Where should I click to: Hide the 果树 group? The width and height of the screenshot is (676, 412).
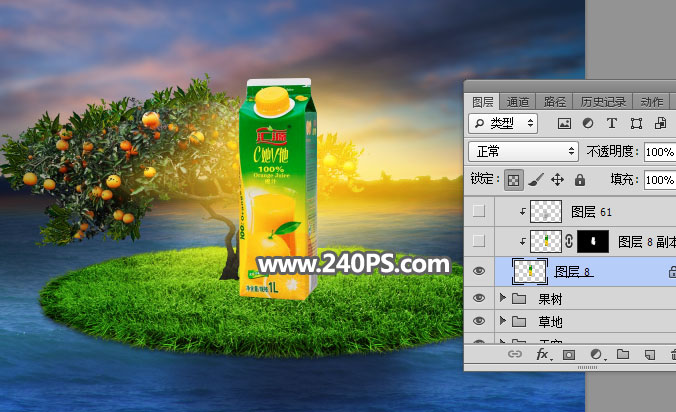tap(479, 298)
